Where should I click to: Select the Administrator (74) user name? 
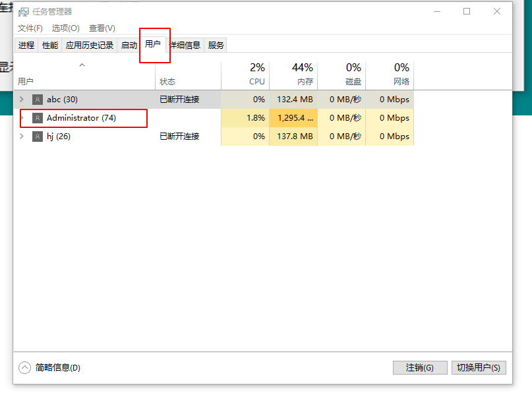pos(82,118)
